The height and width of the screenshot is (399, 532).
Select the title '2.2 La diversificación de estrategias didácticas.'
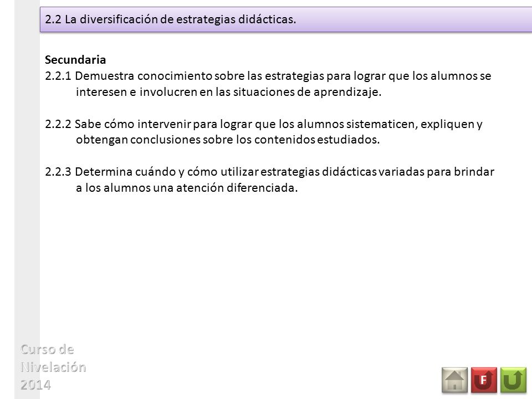coord(170,19)
